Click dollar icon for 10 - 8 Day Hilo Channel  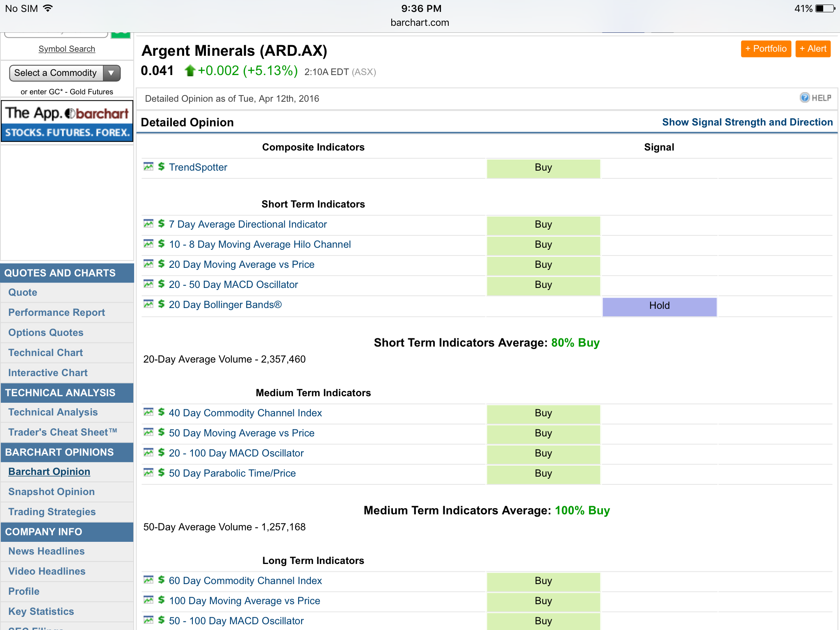point(161,244)
